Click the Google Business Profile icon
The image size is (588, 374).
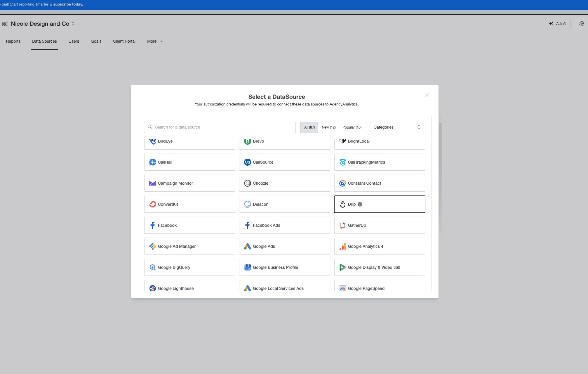click(247, 267)
